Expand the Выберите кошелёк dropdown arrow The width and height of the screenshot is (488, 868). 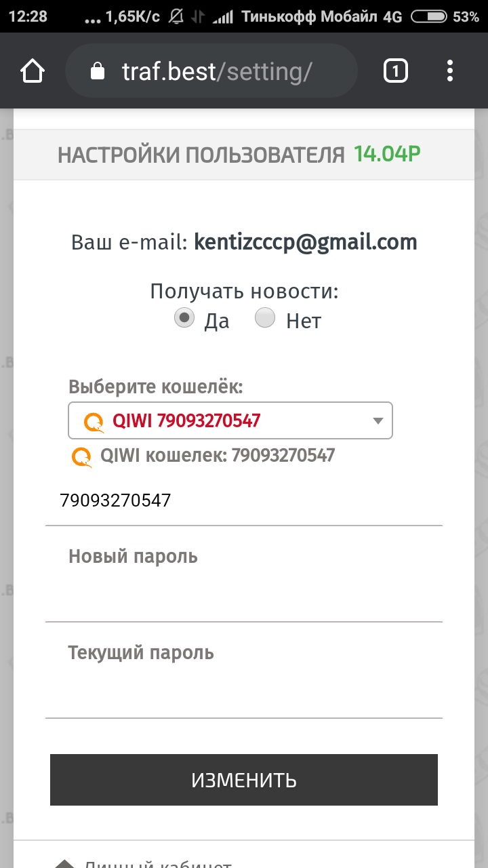tap(378, 421)
